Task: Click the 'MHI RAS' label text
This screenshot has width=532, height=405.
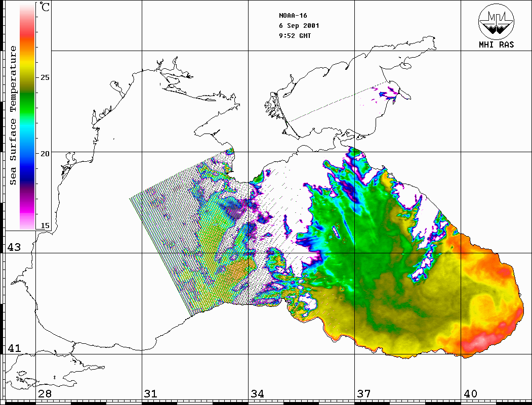Action: pos(497,44)
